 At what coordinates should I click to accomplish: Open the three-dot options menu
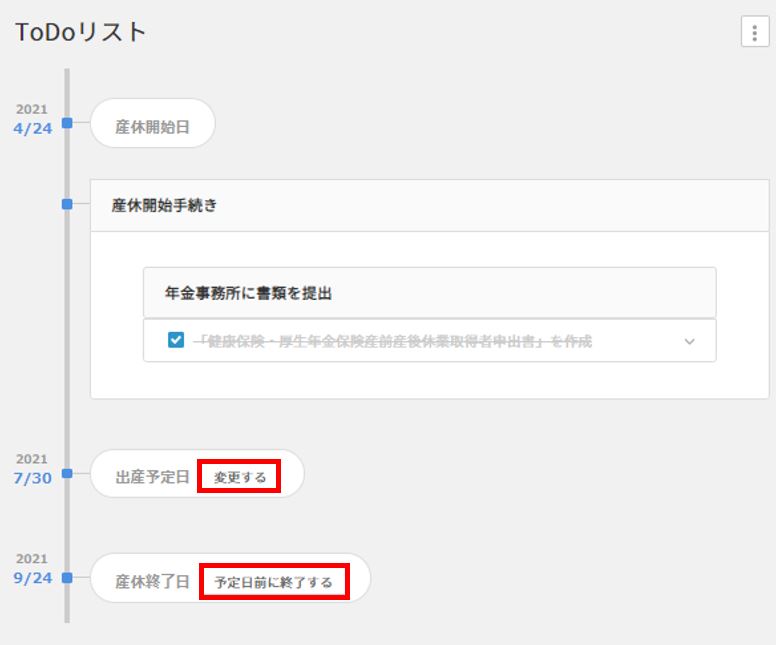tap(754, 32)
